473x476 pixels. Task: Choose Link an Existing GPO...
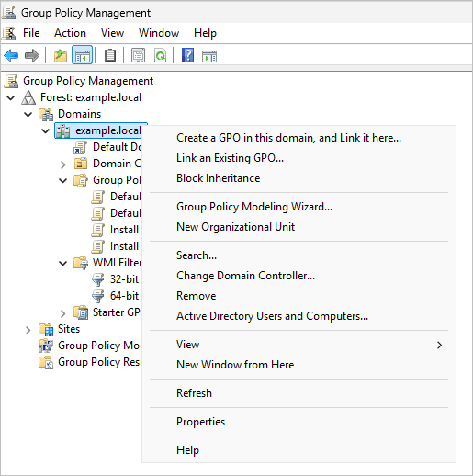[x=230, y=158]
